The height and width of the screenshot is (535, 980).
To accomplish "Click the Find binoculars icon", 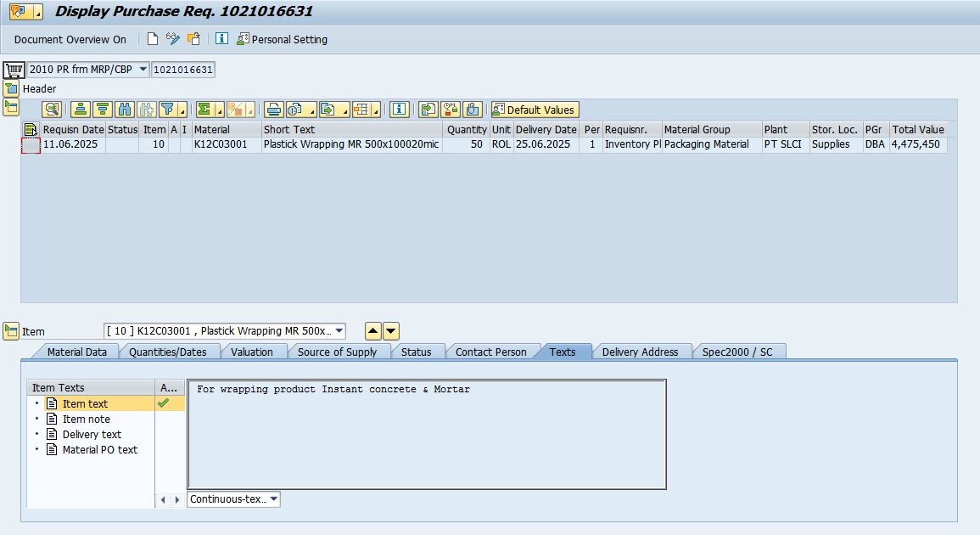I will point(125,110).
